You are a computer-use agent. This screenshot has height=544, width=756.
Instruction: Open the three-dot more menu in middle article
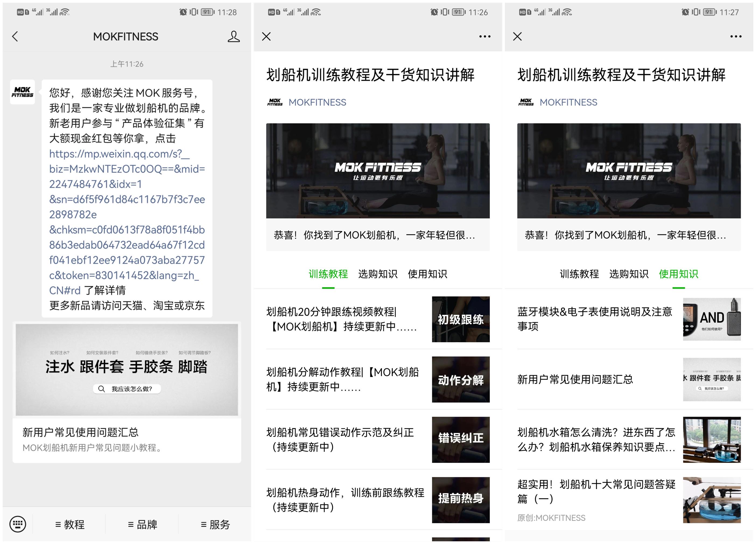click(x=484, y=37)
